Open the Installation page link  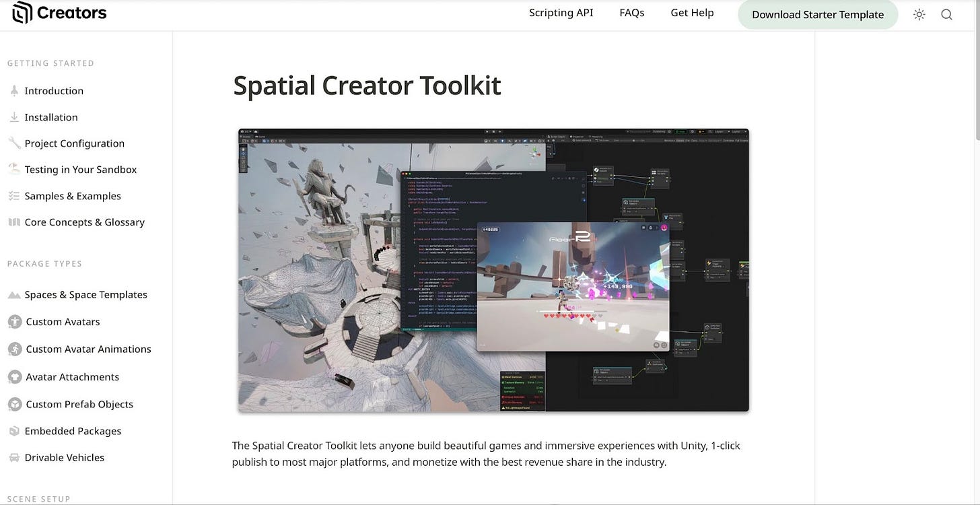tap(51, 117)
